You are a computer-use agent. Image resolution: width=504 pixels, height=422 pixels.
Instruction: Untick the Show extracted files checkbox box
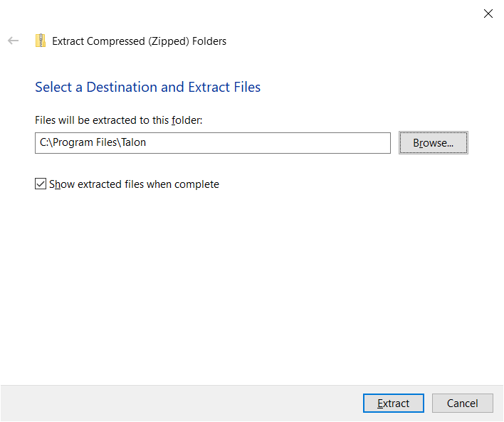(41, 184)
